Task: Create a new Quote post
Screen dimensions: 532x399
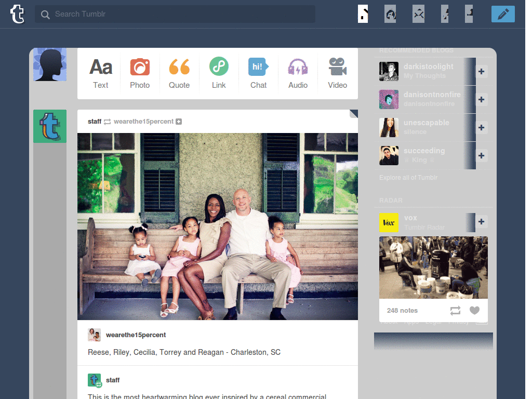Action: [179, 73]
